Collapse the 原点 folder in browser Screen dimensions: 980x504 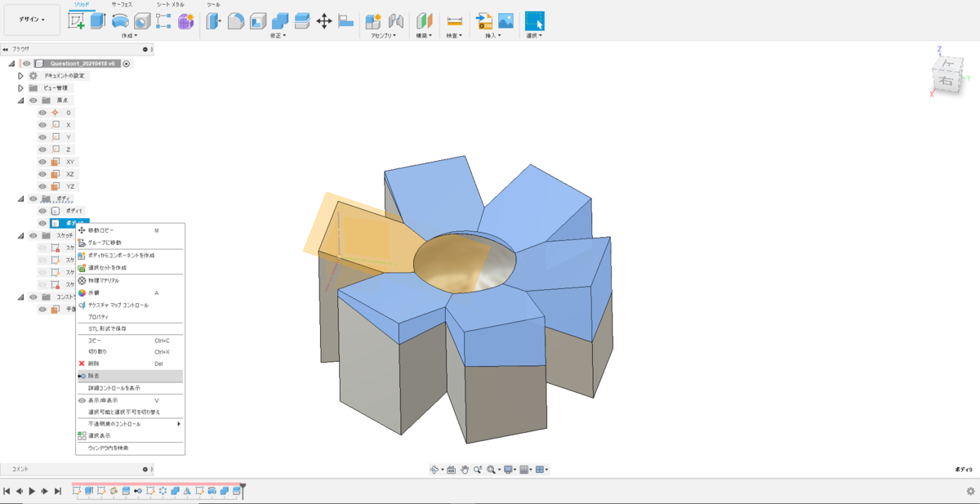pyautogui.click(x=21, y=100)
